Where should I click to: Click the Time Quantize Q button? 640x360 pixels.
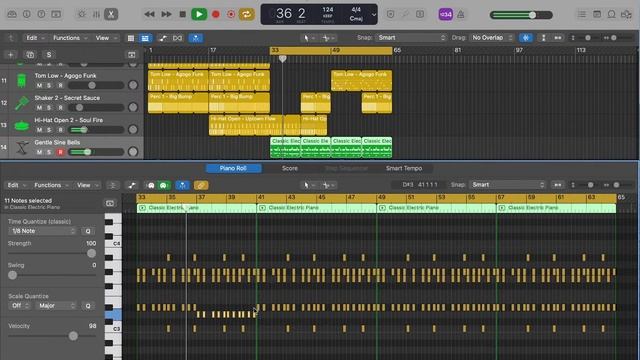pyautogui.click(x=88, y=231)
